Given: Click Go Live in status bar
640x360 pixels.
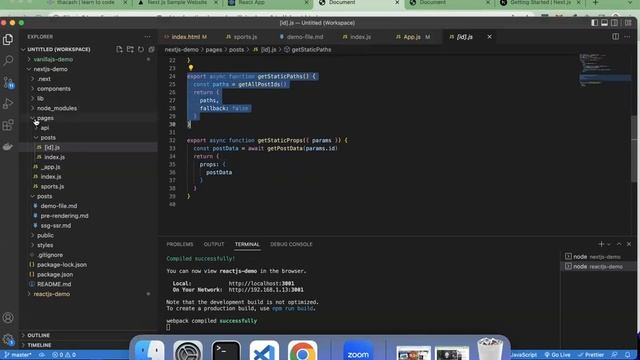Looking at the screenshot, I should (558, 355).
